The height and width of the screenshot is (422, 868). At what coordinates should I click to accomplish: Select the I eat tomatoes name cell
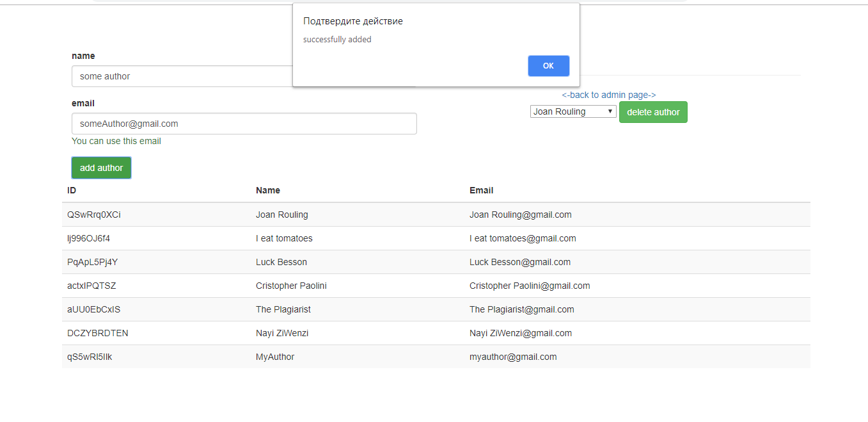pyautogui.click(x=284, y=238)
